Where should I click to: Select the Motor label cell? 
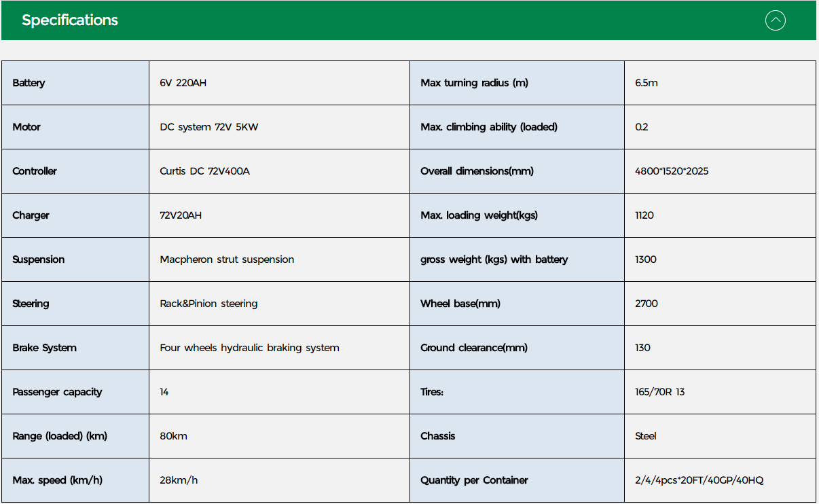tap(75, 127)
